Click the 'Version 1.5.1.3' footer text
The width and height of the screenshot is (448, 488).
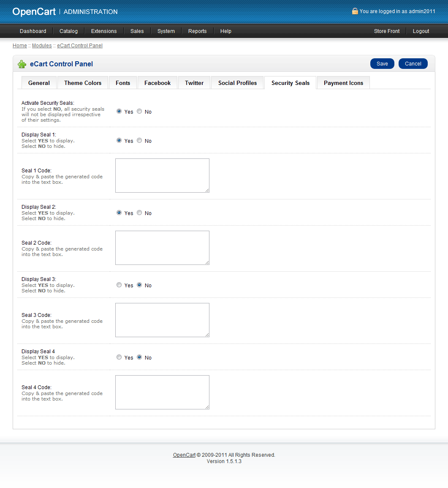click(x=224, y=461)
